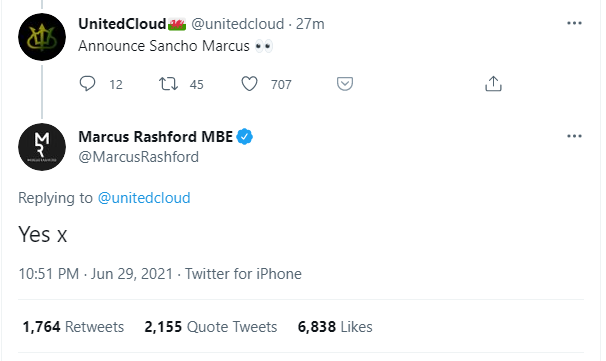Save UnitedCloud tweet to Pocket
606x361 pixels.
345,84
